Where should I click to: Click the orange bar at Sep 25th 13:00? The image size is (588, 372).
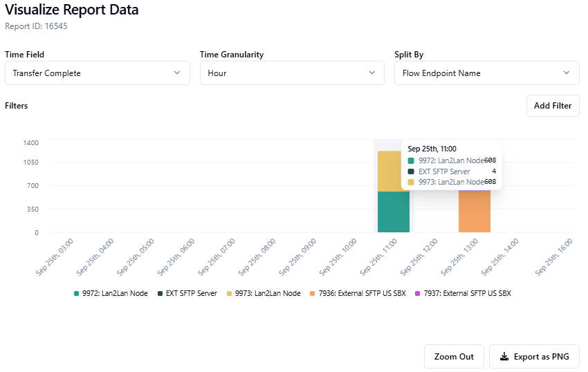click(474, 212)
